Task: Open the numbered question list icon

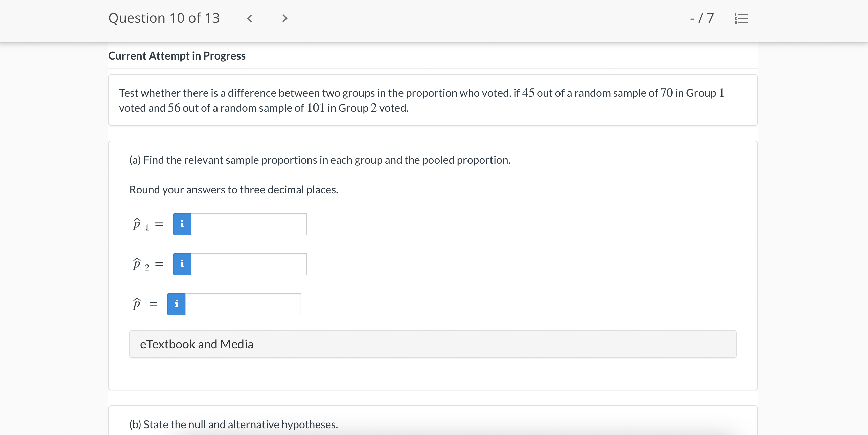Action: 741,19
